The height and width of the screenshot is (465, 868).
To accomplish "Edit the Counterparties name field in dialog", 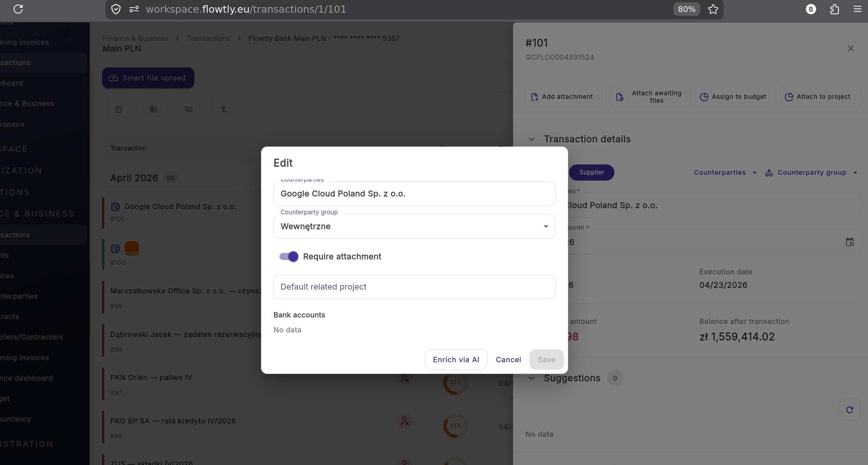I will [414, 194].
